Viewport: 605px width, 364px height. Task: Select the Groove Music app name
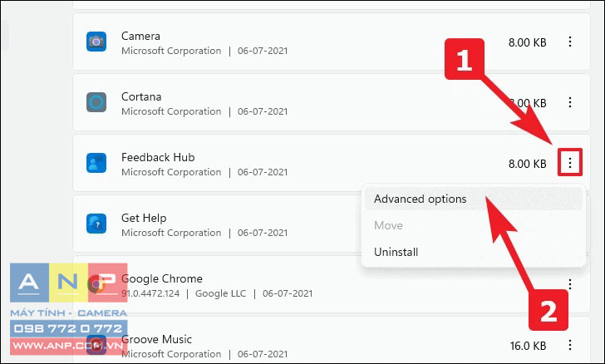coord(156,339)
